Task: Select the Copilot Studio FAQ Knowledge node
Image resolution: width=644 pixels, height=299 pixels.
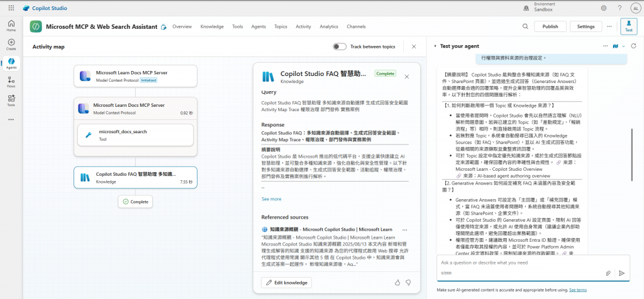Action: (136, 177)
